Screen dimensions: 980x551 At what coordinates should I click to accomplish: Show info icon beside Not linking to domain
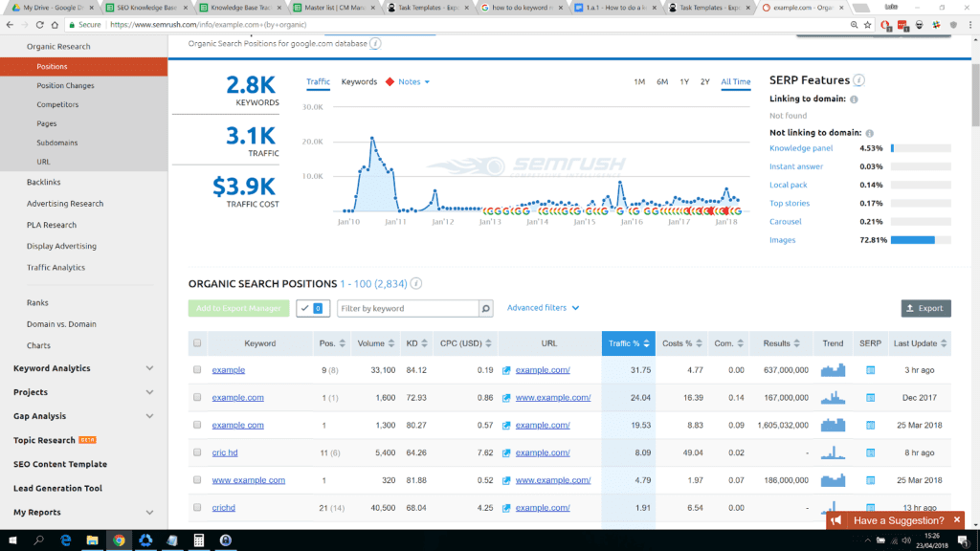pyautogui.click(x=869, y=133)
